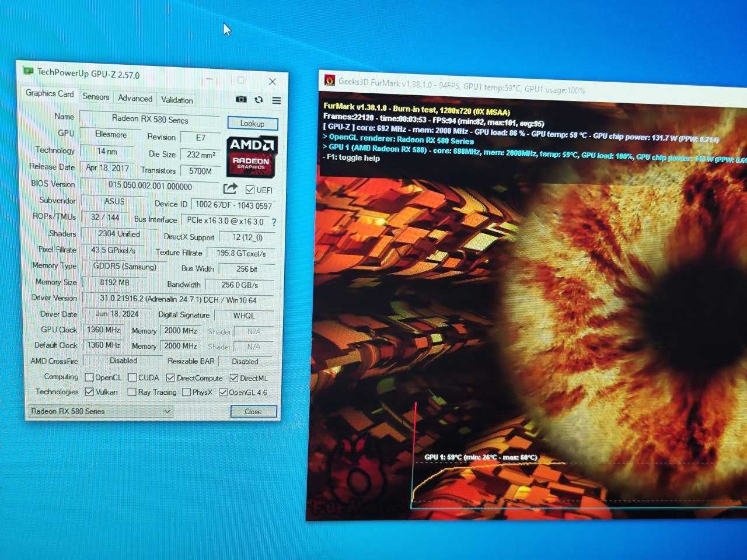Screen dimensions: 747x560
Task: Click the Default Clock field 1360 MHz
Action: (x=103, y=345)
